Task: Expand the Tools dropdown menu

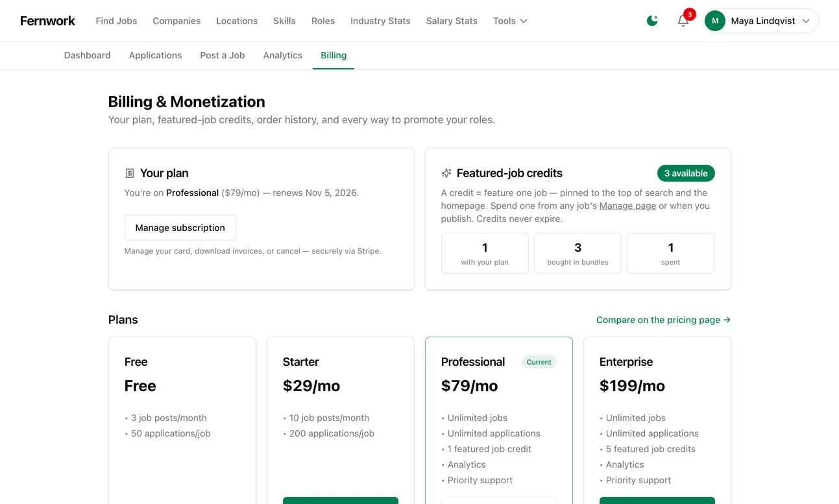Action: pyautogui.click(x=510, y=21)
